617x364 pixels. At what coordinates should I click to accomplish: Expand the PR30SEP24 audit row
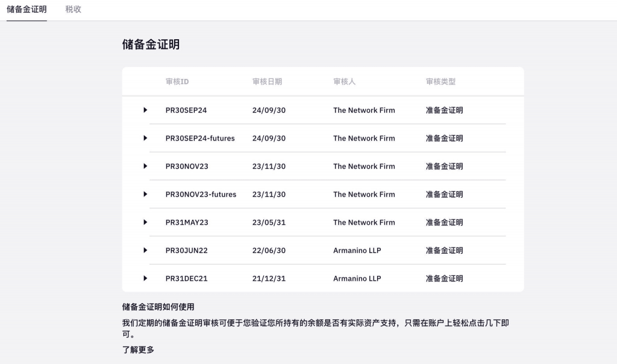[x=145, y=110]
